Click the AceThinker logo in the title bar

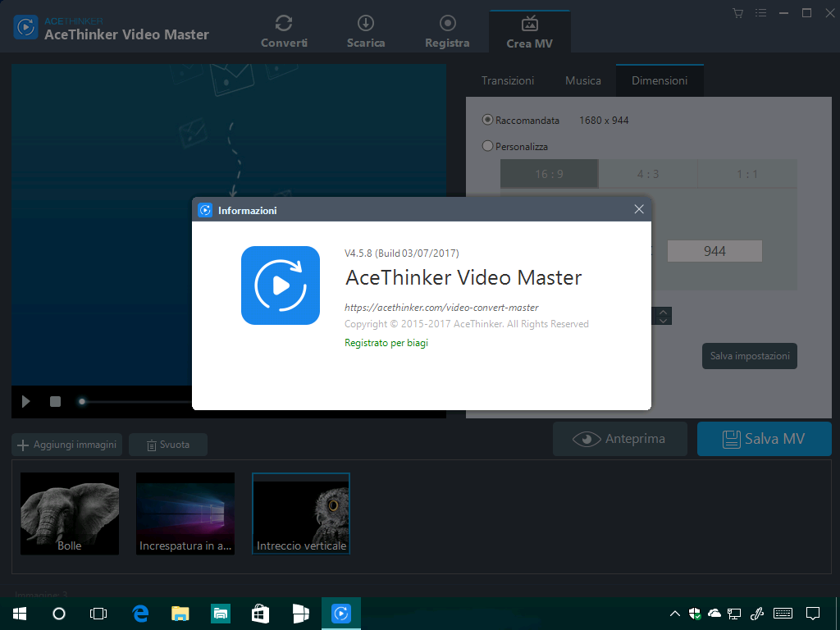(25, 27)
